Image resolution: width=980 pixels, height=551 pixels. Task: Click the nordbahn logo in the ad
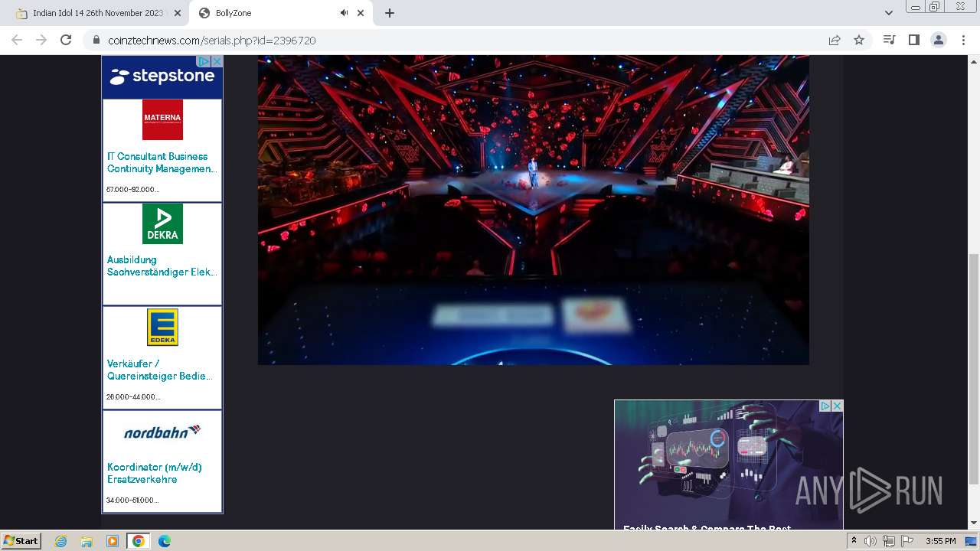(x=162, y=432)
